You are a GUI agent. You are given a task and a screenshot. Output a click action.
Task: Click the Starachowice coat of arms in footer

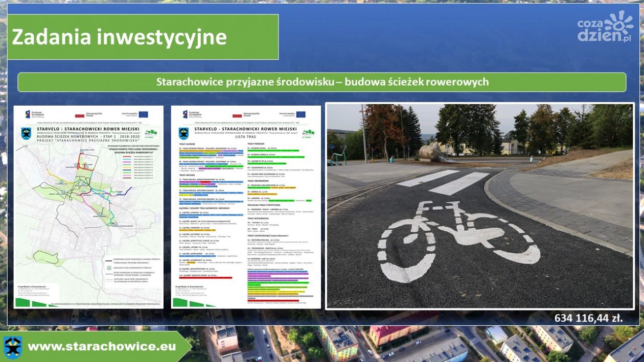(13, 347)
